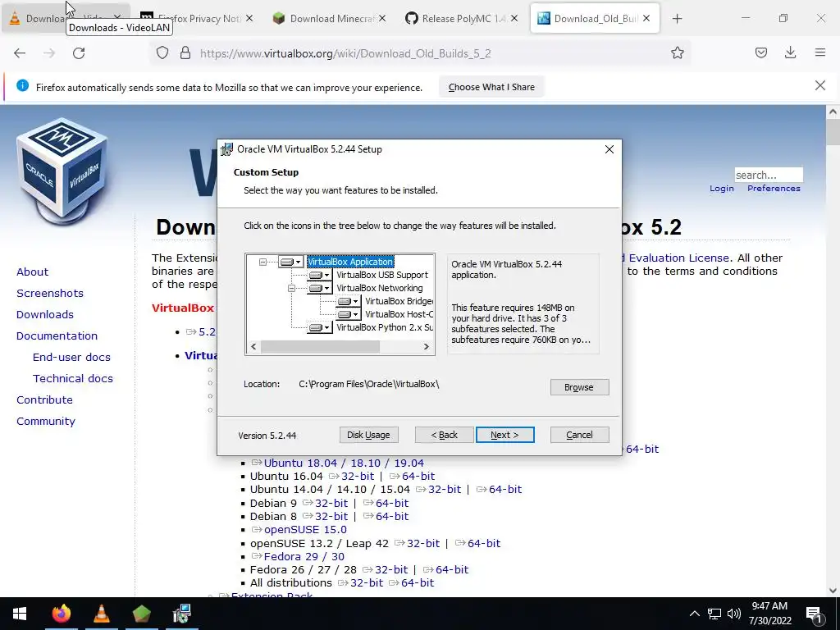
Task: Open Disk Usage in setup dialog
Action: click(368, 435)
